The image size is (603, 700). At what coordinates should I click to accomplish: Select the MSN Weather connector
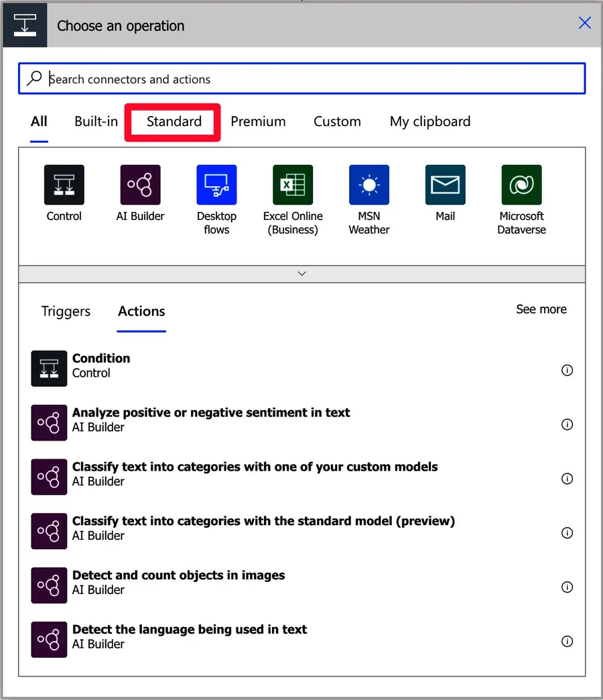(x=369, y=185)
